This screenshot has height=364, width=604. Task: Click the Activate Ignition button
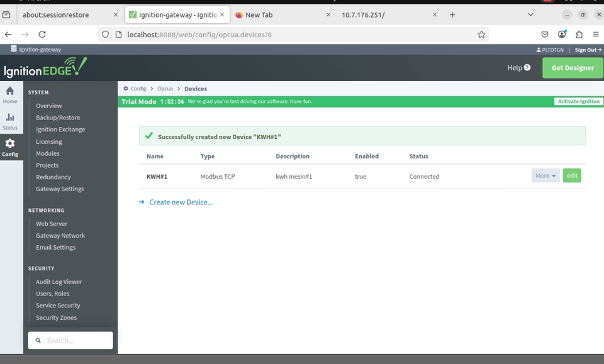click(578, 102)
